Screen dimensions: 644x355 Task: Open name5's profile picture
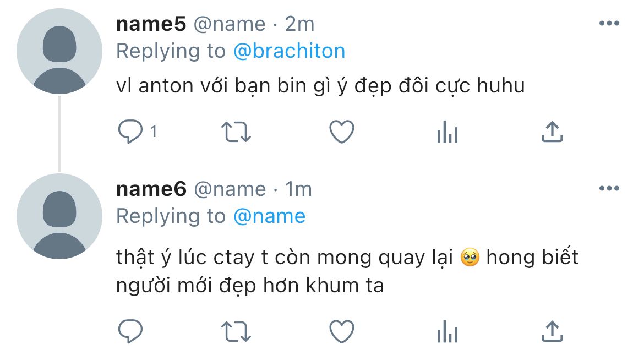[59, 51]
